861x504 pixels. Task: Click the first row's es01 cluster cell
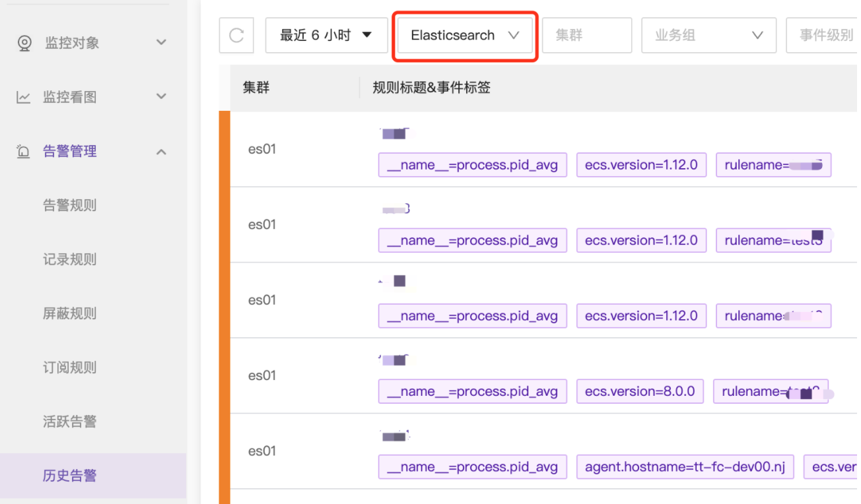pyautogui.click(x=262, y=149)
